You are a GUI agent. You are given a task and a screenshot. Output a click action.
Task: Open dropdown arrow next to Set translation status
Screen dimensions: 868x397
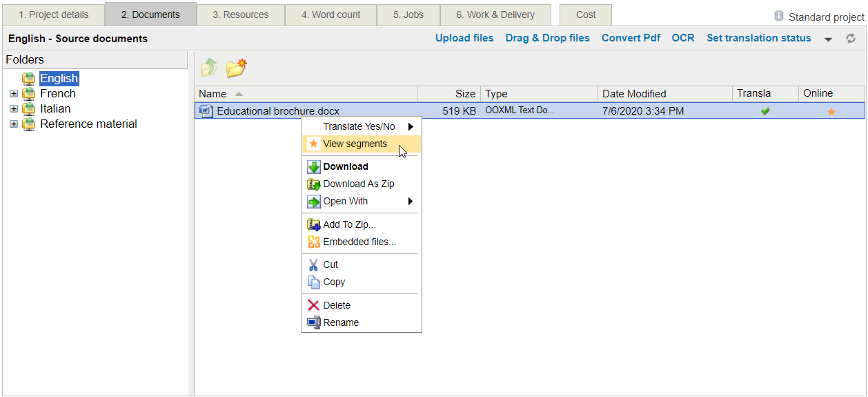click(829, 39)
